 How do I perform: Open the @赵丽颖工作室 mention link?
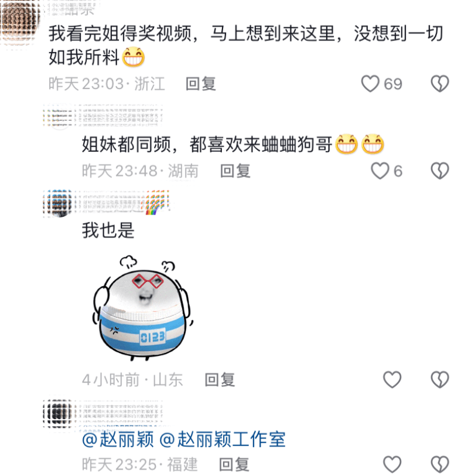(x=223, y=439)
